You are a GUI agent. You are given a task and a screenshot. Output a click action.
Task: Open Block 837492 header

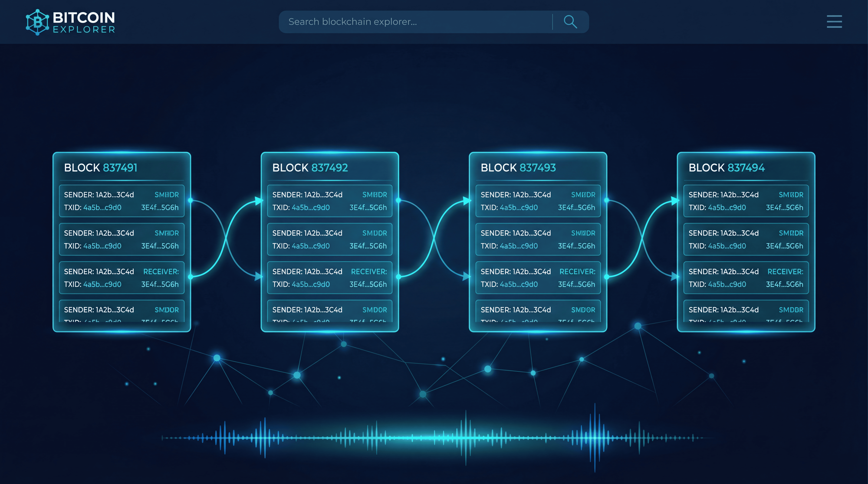[x=310, y=168]
